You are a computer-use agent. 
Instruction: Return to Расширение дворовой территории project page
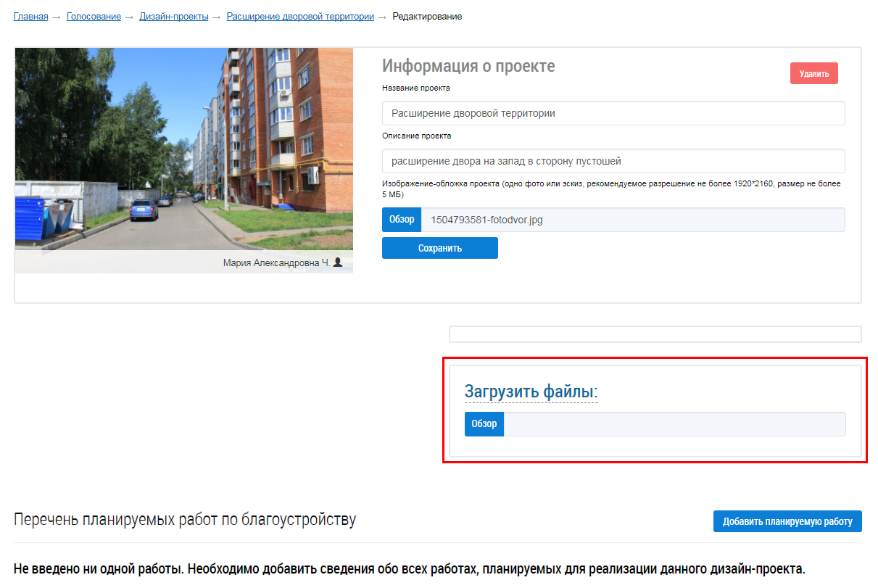pos(300,16)
